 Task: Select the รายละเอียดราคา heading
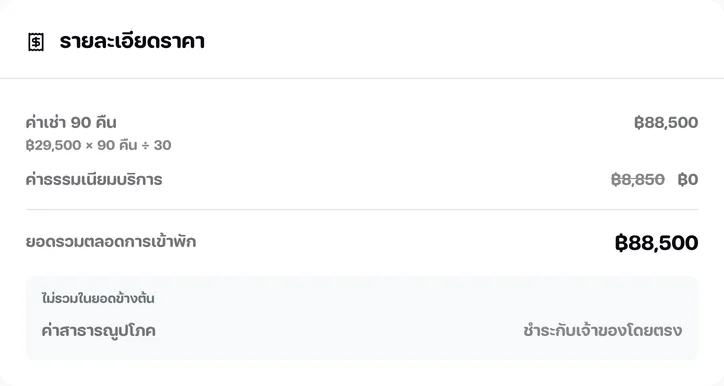pos(132,42)
